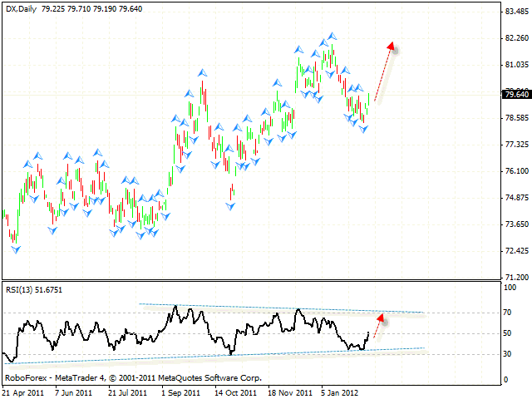Click the 83.485 price axis label
The width and height of the screenshot is (532, 399).
(x=516, y=12)
